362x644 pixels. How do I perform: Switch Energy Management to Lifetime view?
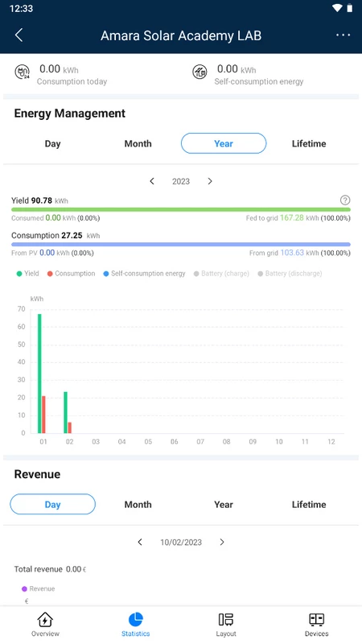309,144
